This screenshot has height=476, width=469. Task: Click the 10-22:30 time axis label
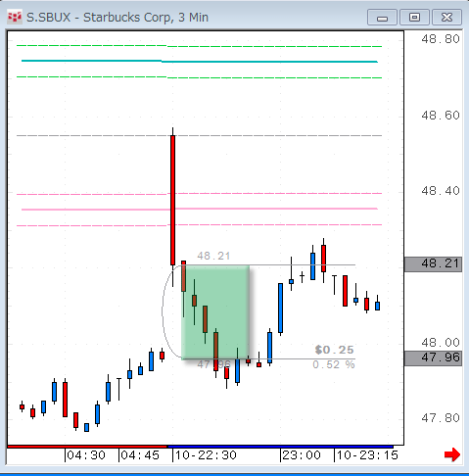206,455
